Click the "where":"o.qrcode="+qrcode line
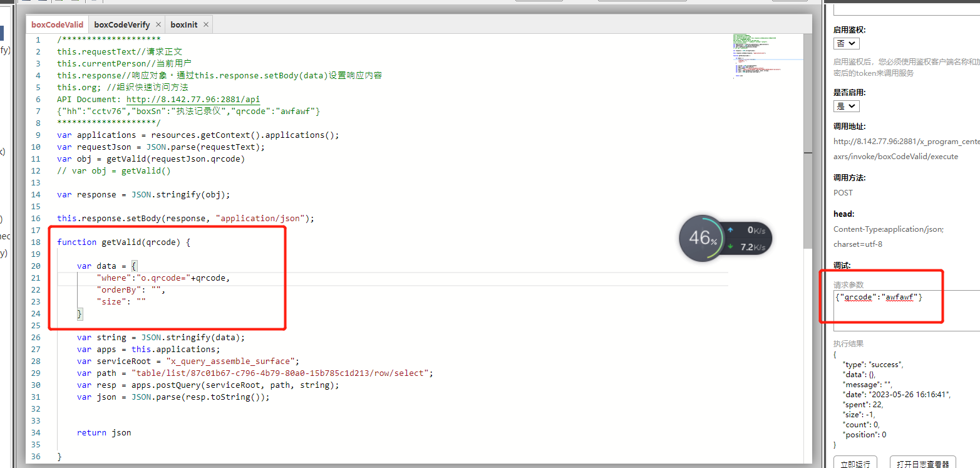The image size is (980, 468). click(163, 278)
